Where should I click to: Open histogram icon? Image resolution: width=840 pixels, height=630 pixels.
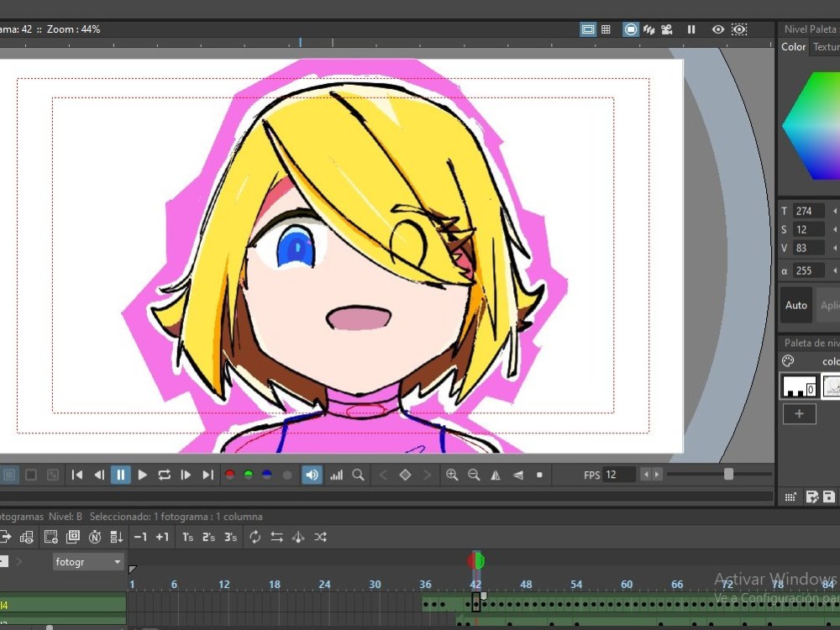point(337,475)
